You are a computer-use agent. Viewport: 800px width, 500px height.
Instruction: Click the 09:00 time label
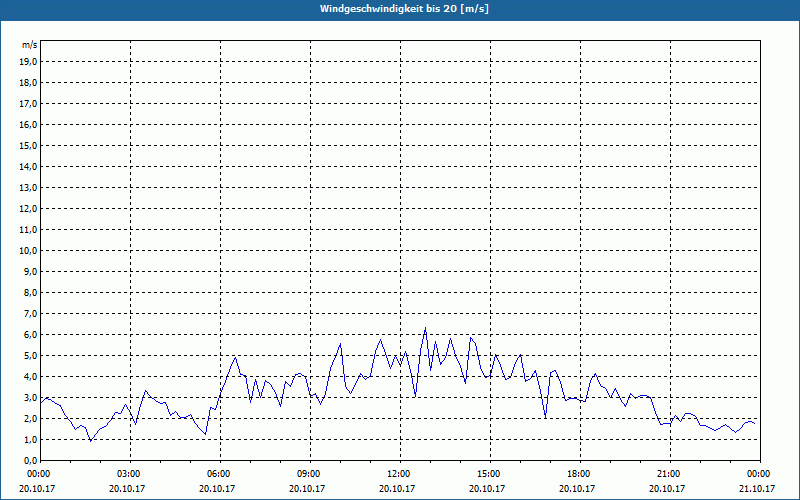click(310, 474)
